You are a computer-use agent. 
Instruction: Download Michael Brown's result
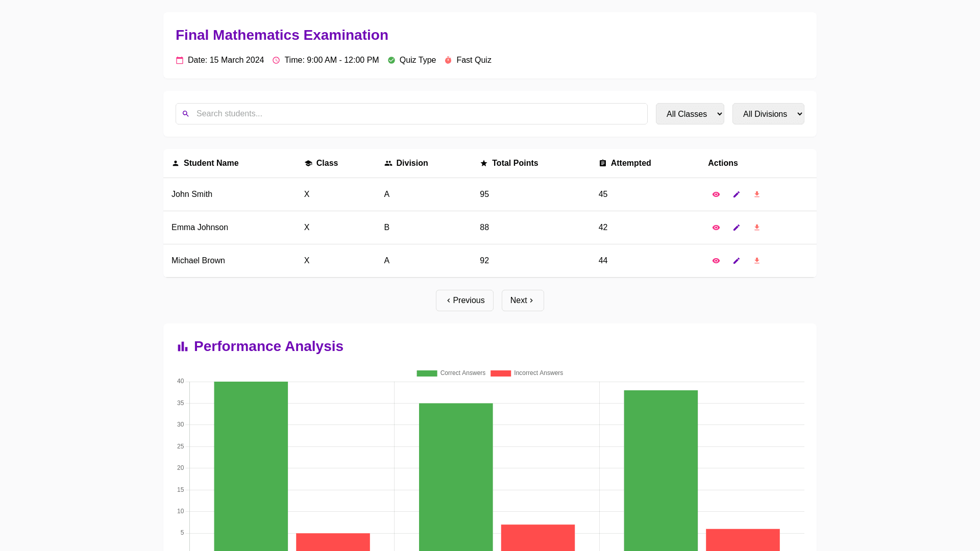pos(756,261)
